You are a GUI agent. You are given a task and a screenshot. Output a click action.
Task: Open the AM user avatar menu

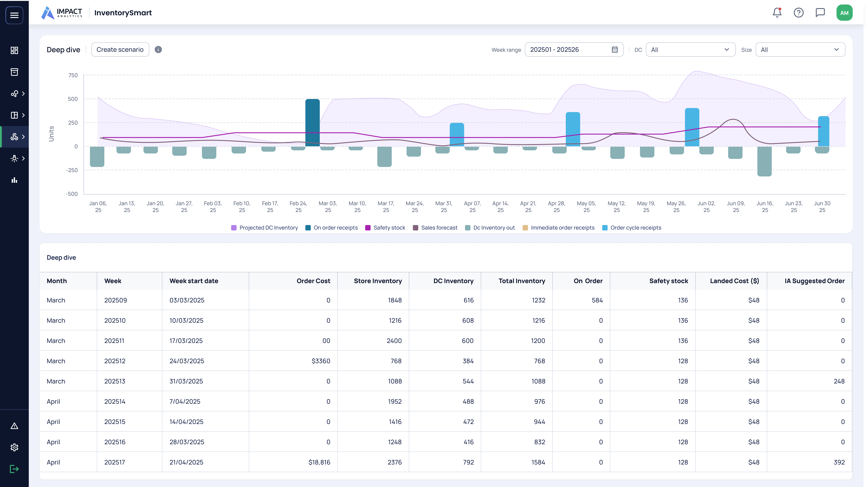[844, 13]
